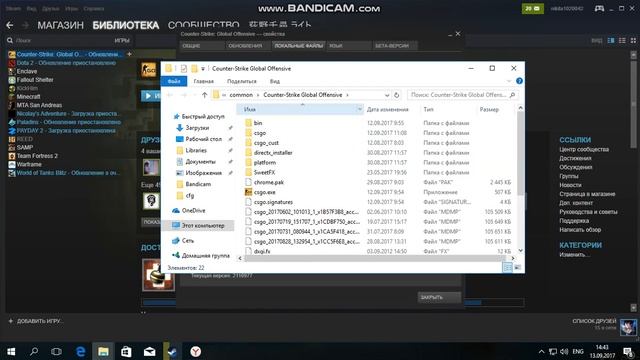This screenshot has width=640, height=360.
Task: Open Mail app from taskbar
Action: [x=149, y=351]
